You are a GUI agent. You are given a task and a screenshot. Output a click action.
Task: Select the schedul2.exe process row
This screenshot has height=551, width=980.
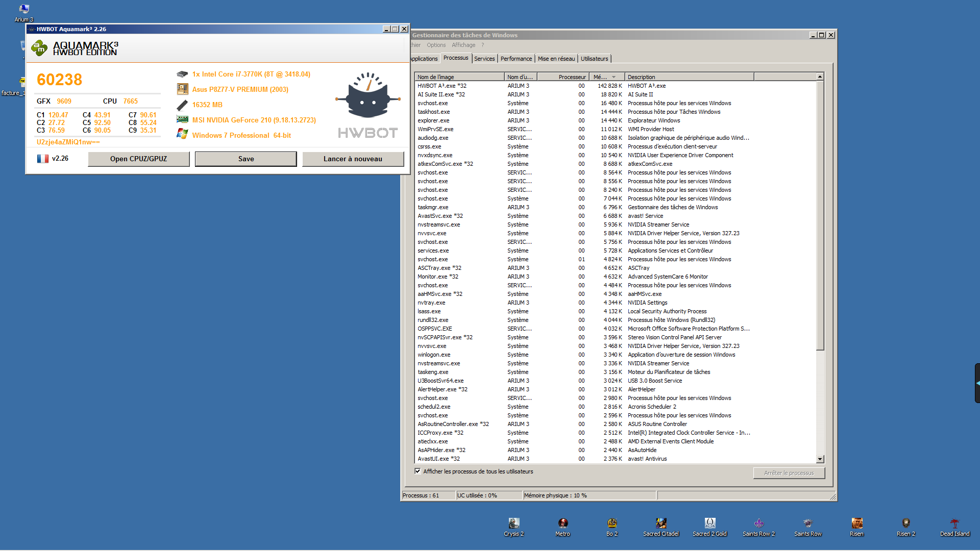point(615,407)
